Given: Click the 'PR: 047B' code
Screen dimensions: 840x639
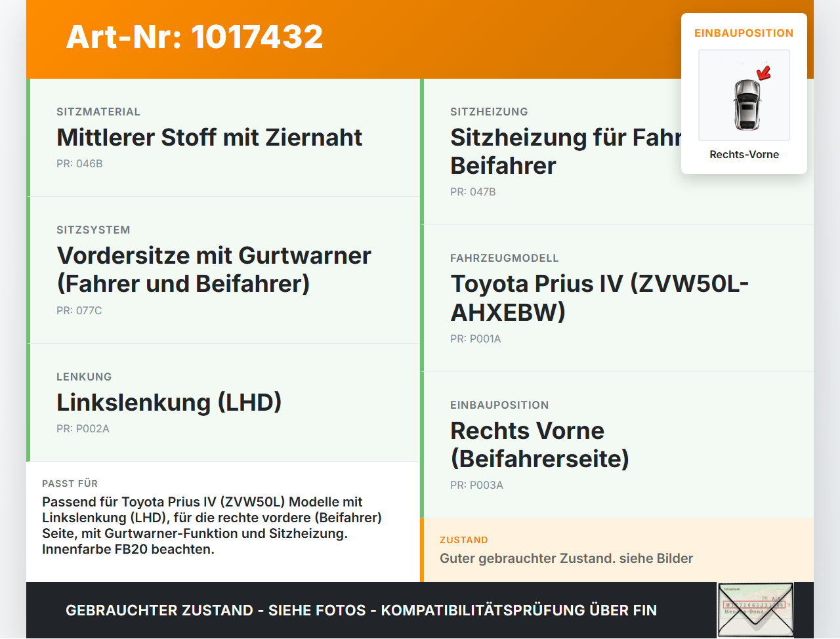Looking at the screenshot, I should (x=473, y=192).
